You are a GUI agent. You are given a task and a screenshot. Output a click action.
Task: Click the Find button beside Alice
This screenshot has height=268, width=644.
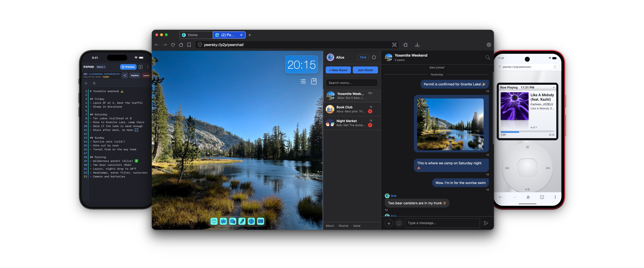tap(363, 57)
